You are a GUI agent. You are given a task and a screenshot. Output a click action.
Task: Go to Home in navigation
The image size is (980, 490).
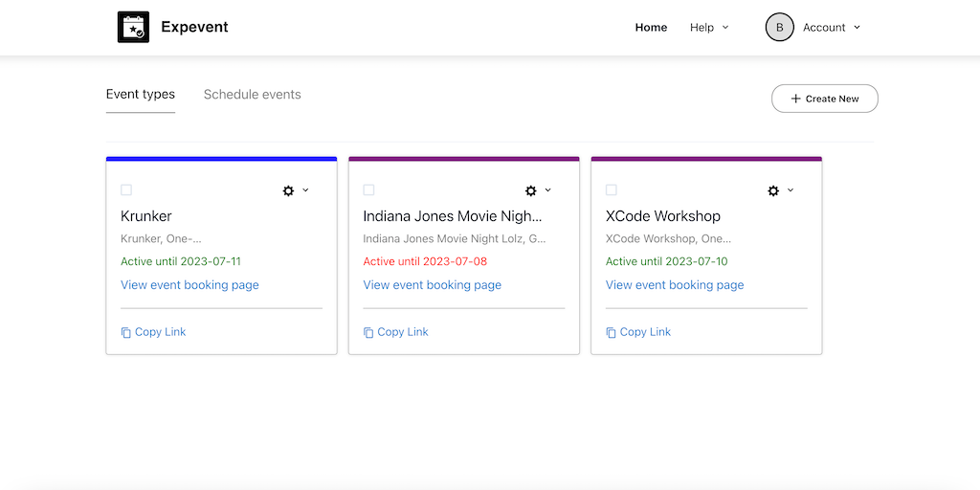651,28
